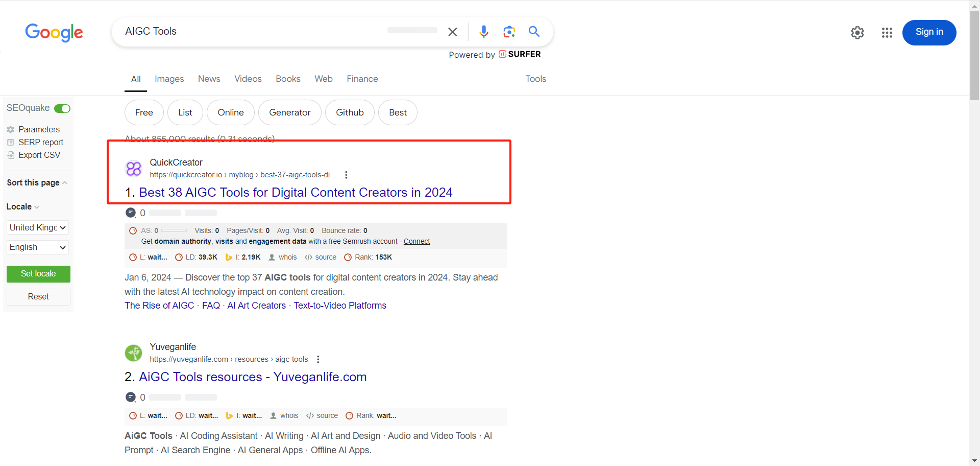Viewport: 980px width, 466px height.
Task: Open Best 38 AIGC Tools result link
Action: pyautogui.click(x=296, y=193)
